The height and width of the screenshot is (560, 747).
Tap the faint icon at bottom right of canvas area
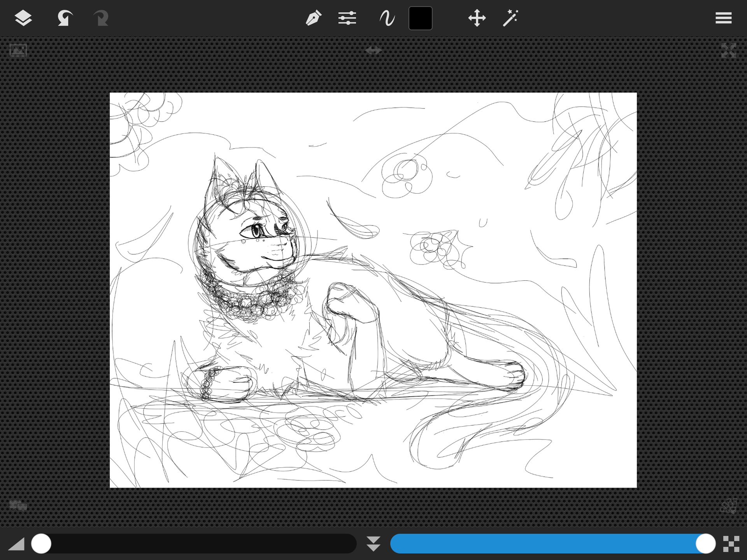click(729, 506)
